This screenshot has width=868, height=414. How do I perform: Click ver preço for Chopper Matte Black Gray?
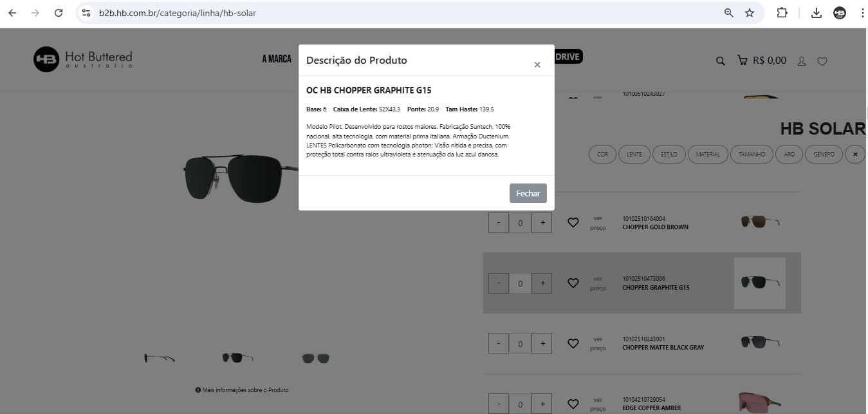click(598, 343)
